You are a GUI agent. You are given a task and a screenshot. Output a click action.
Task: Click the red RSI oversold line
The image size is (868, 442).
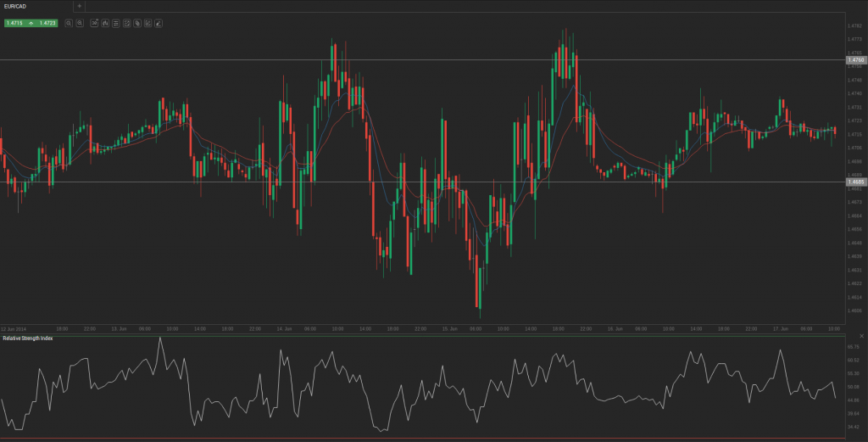point(424,438)
